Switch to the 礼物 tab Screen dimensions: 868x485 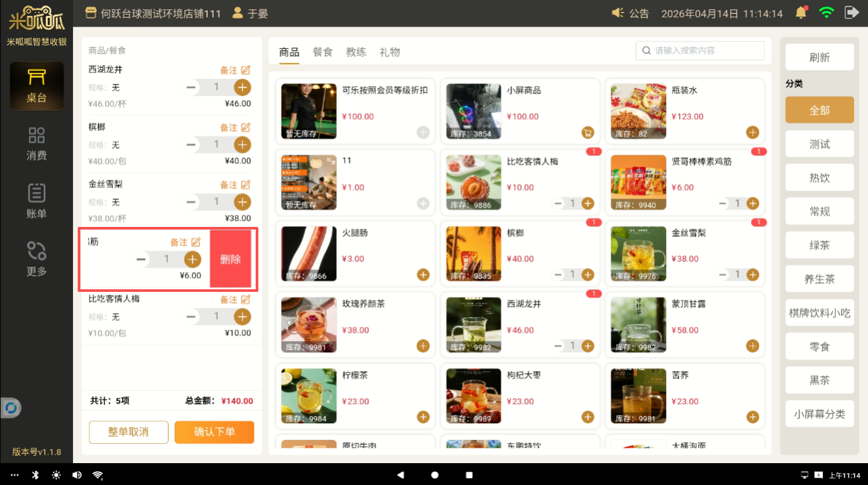click(390, 52)
